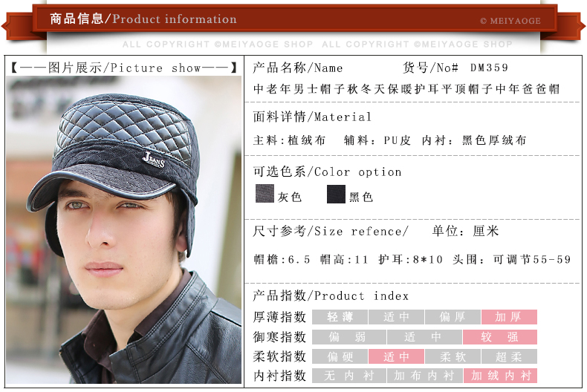Click the 产品指数/Product index heading

(331, 296)
